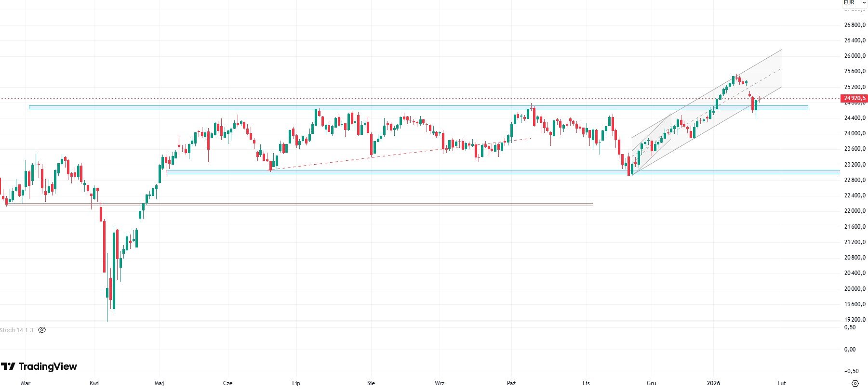Select the lower blue support rectangle zone
This screenshot has height=390, width=868.
(434, 172)
